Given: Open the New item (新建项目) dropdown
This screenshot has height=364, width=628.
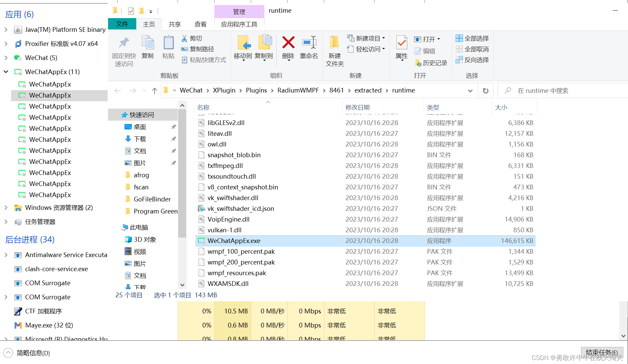Looking at the screenshot, I should (366, 39).
